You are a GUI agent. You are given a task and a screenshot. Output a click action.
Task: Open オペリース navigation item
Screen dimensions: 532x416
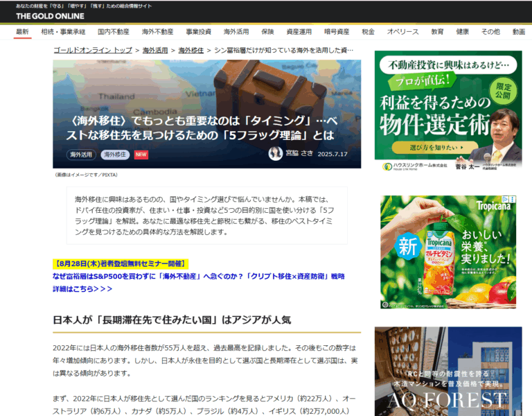click(402, 32)
